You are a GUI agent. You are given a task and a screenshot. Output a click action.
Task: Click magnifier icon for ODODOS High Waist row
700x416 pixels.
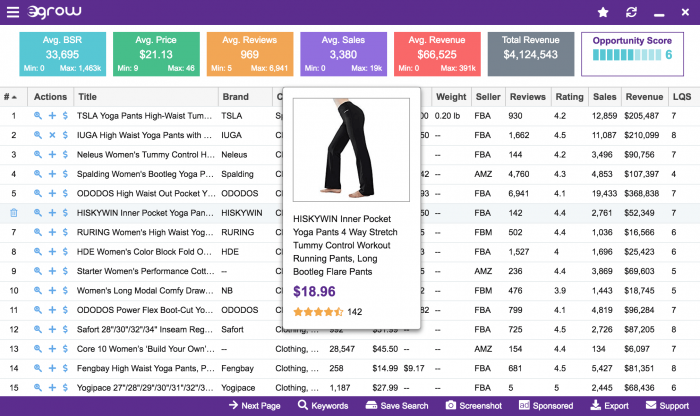(x=38, y=193)
